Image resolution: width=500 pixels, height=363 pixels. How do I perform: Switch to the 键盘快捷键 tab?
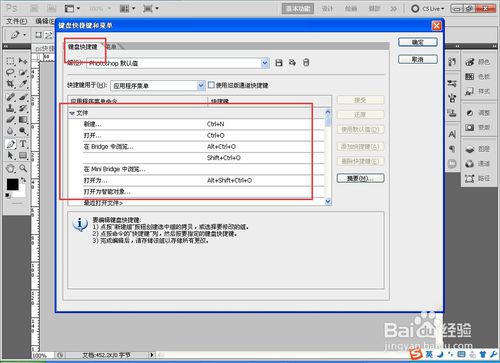pos(83,47)
